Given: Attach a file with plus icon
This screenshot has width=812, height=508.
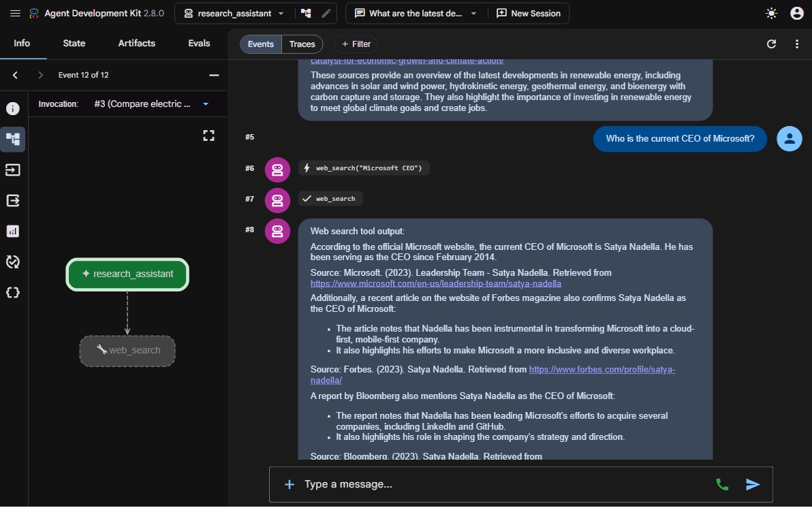Looking at the screenshot, I should (290, 485).
